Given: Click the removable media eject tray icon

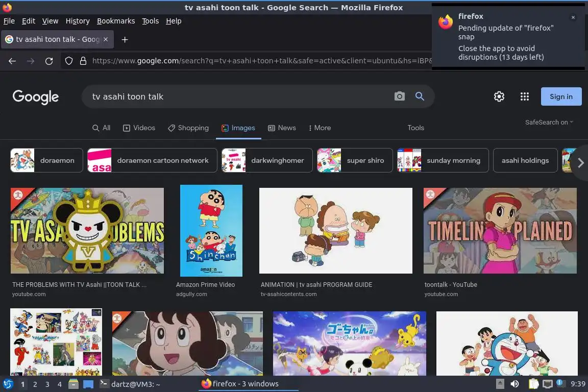Looking at the screenshot, I should (x=500, y=384).
